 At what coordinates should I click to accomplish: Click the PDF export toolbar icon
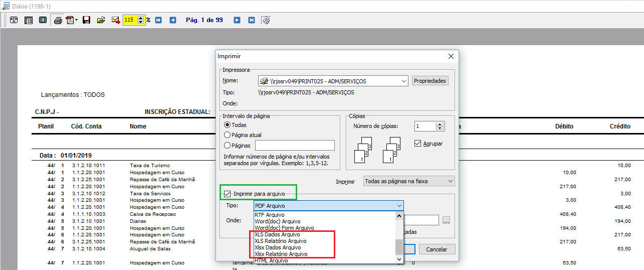[x=70, y=20]
